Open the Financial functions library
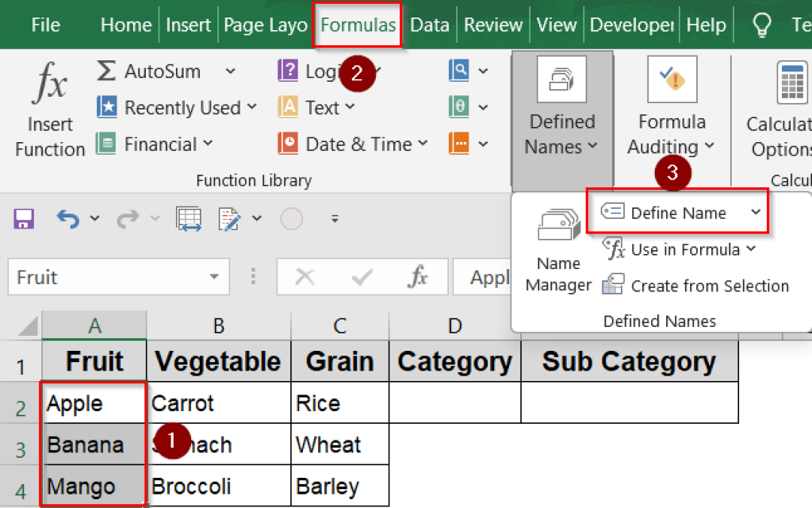 [155, 144]
